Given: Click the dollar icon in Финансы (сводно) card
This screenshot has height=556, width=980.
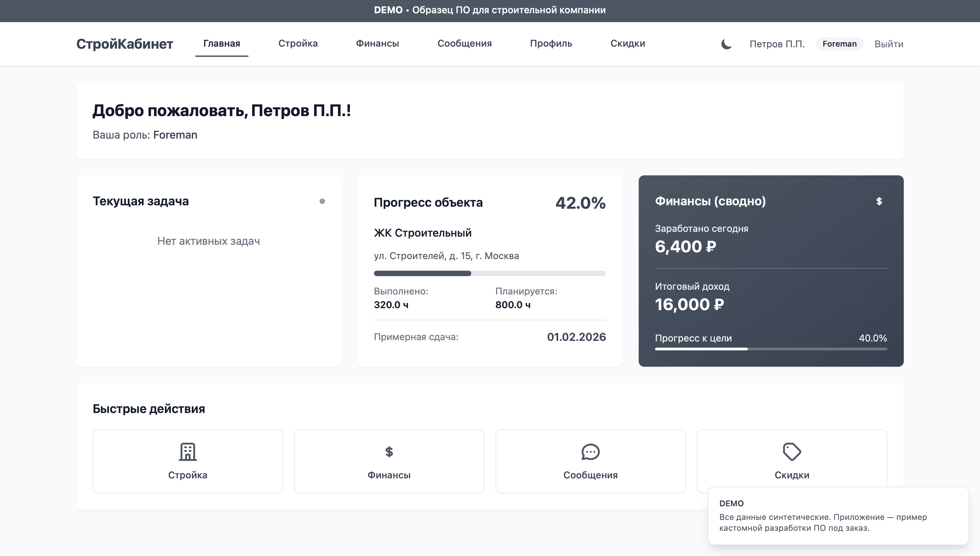Looking at the screenshot, I should (x=879, y=201).
